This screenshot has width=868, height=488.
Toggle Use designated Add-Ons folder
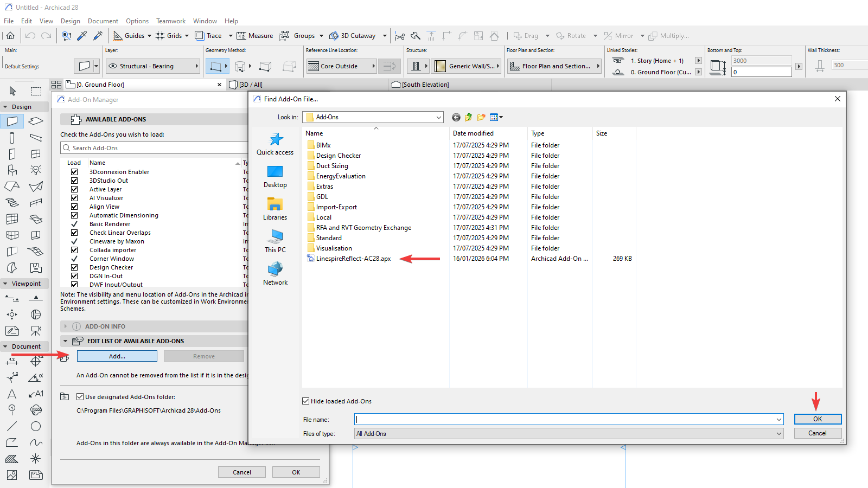tap(80, 396)
